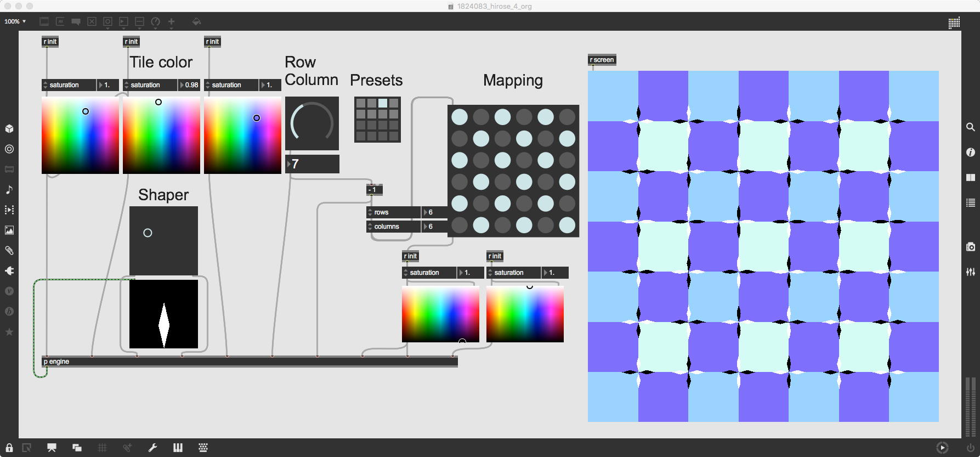Image resolution: width=980 pixels, height=457 pixels.
Task: Open the objects cube icon in left sidebar
Action: [x=9, y=128]
